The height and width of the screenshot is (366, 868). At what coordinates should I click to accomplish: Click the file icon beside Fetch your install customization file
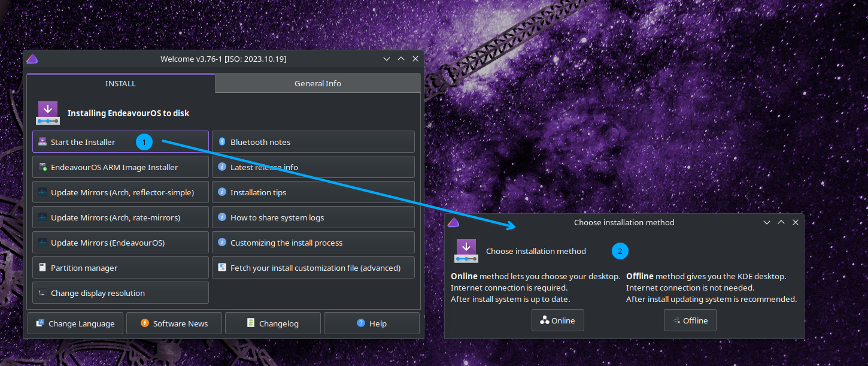[x=221, y=268]
